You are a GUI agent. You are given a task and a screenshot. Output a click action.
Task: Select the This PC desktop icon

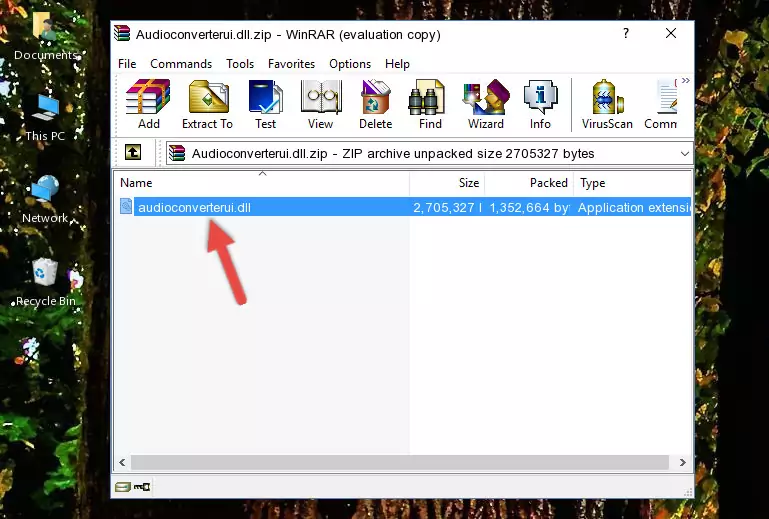(x=45, y=118)
